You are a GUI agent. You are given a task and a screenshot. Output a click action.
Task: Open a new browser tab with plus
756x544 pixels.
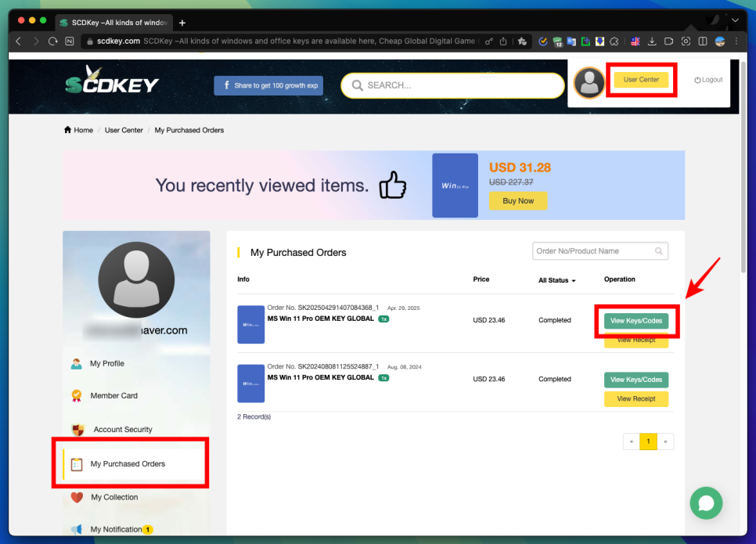click(x=182, y=23)
